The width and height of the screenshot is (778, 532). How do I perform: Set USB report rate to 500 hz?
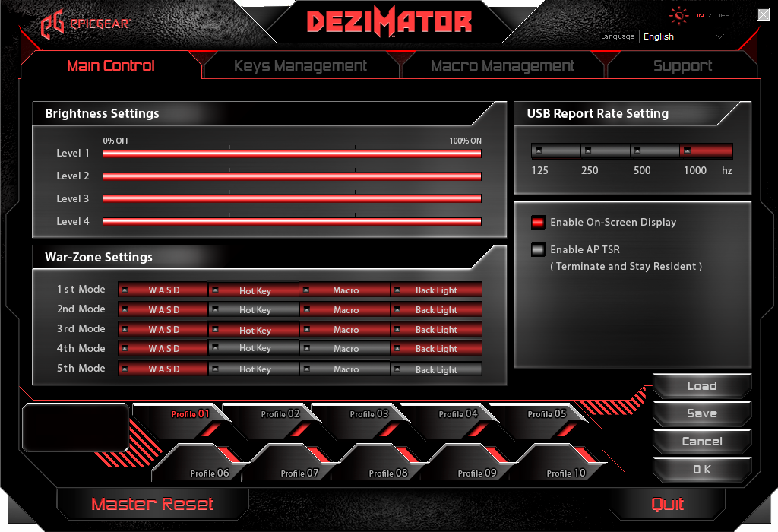(655, 151)
